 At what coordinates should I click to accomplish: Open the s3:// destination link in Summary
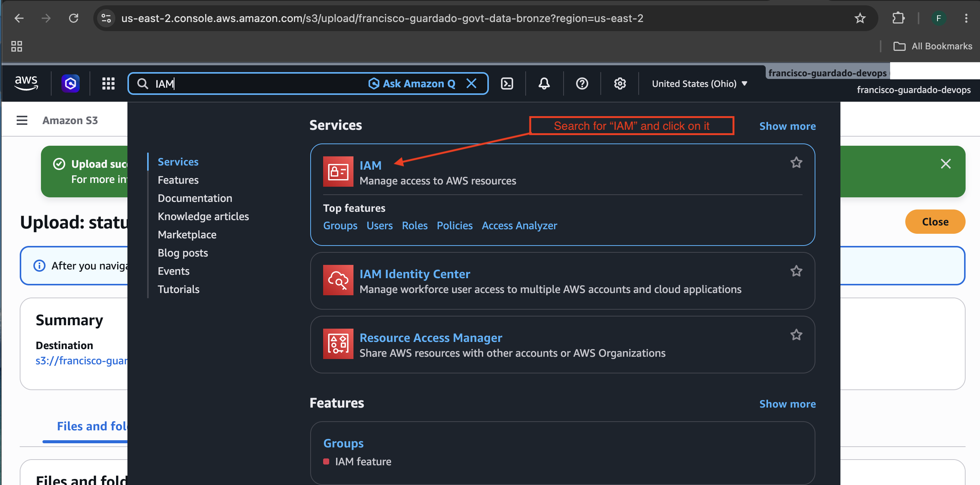[81, 361]
